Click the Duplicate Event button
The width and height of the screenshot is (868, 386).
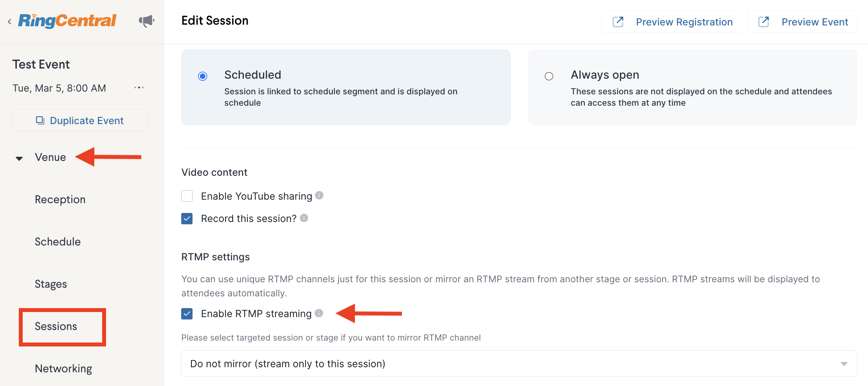tap(80, 121)
